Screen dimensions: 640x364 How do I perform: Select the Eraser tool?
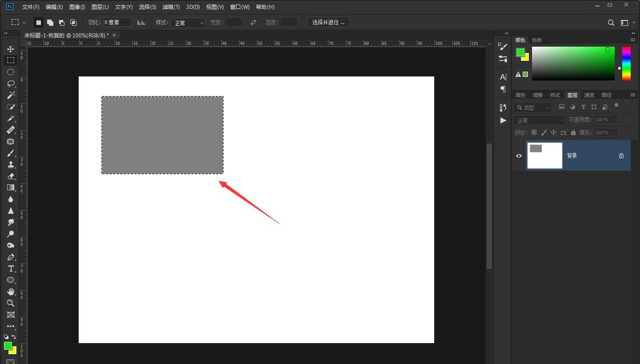pyautogui.click(x=11, y=176)
